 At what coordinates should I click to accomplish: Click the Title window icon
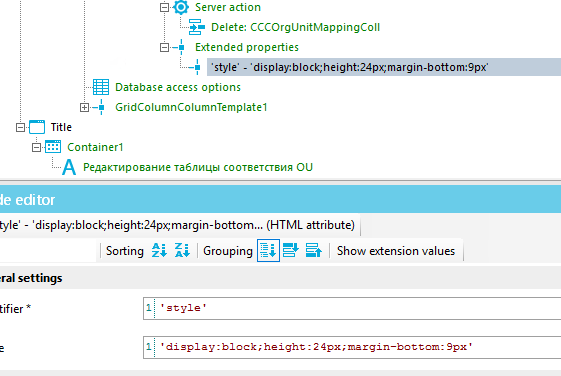click(37, 127)
